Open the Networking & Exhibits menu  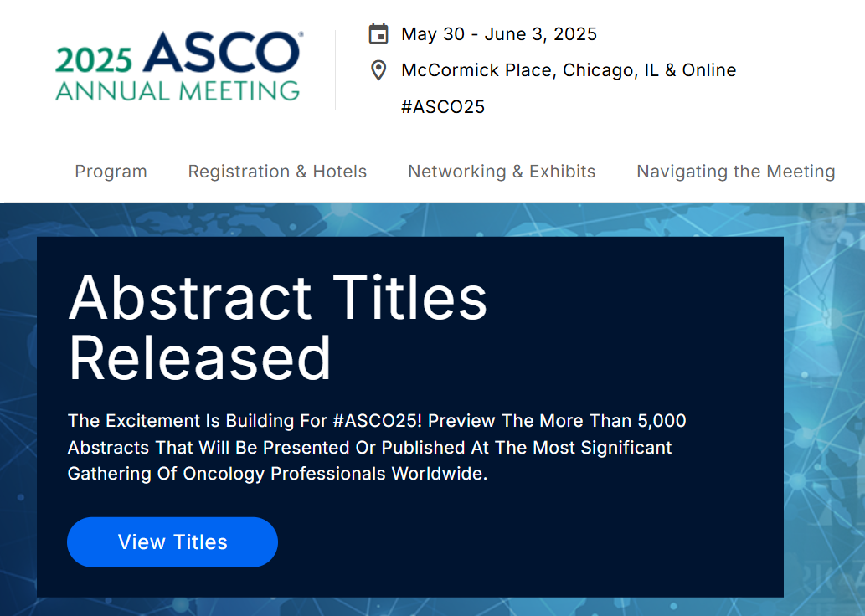502,172
